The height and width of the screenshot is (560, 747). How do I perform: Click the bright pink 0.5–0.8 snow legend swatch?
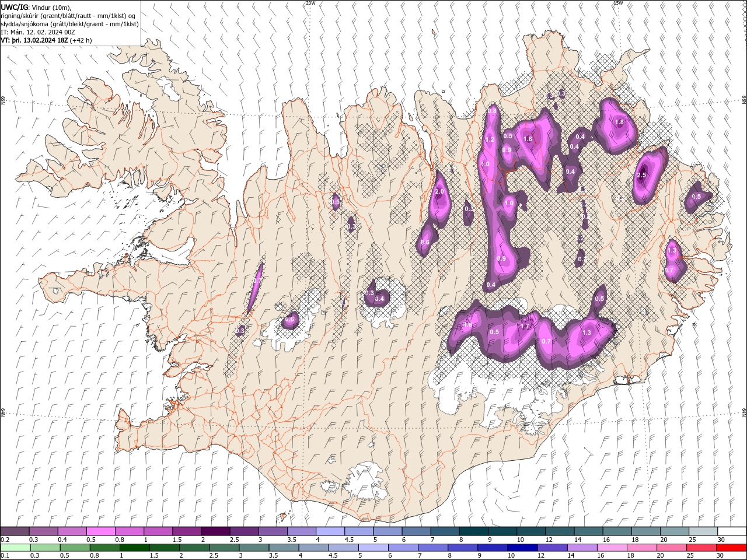(x=102, y=531)
